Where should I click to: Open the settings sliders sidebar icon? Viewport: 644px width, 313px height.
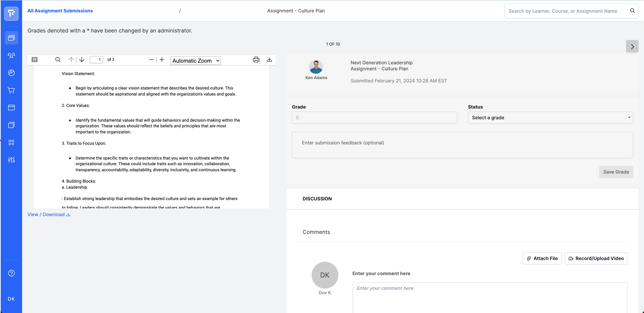point(11,160)
